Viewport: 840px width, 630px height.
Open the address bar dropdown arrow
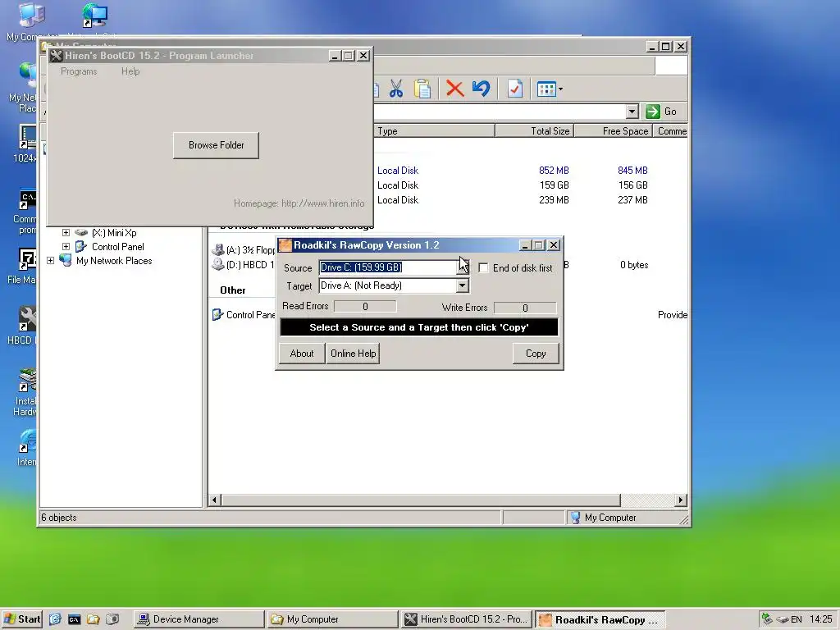click(x=632, y=112)
